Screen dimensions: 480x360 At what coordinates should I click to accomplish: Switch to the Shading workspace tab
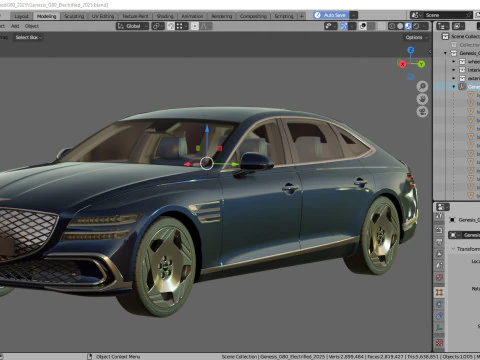click(165, 16)
